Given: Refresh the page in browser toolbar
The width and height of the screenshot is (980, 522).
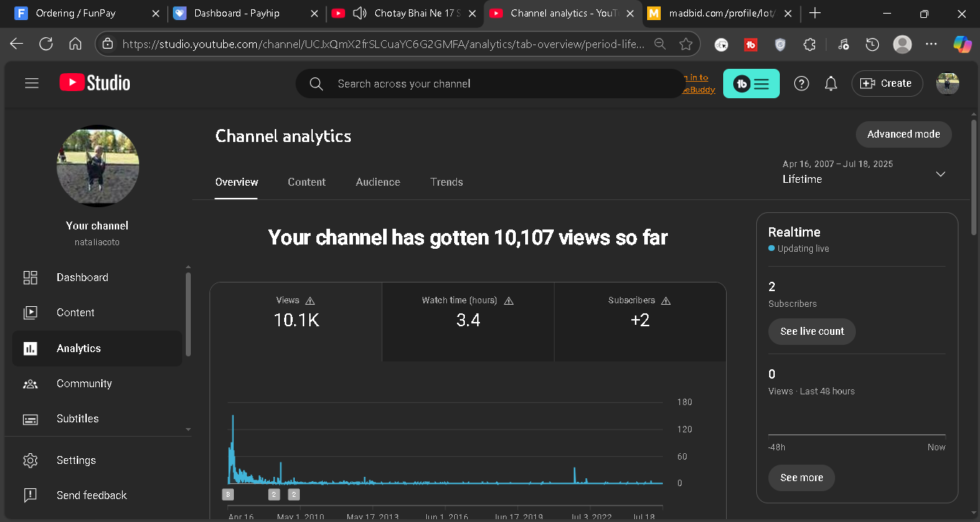Looking at the screenshot, I should click(46, 44).
